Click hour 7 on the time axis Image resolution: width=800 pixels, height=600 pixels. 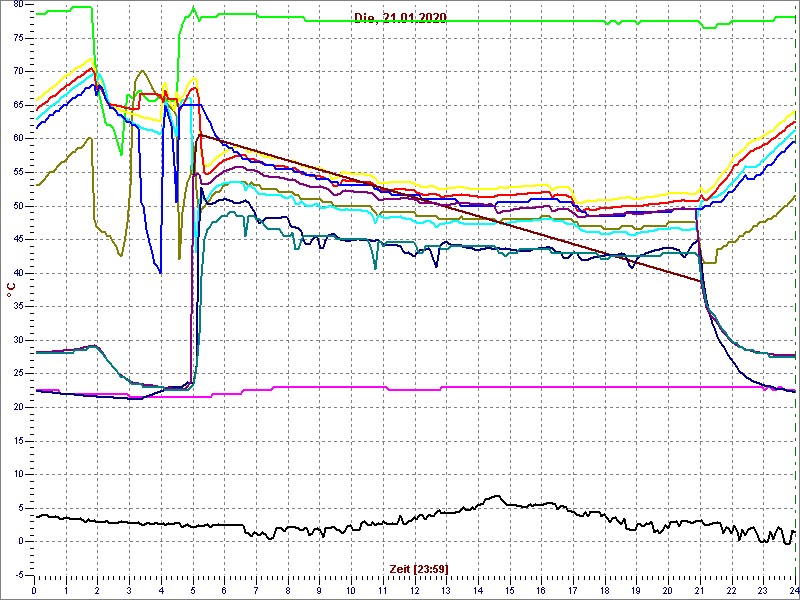coord(256,589)
